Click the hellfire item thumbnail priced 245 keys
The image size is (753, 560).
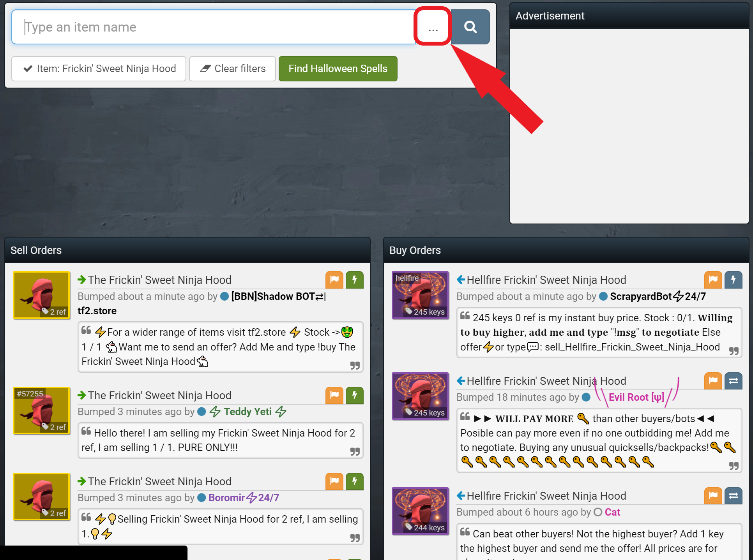coord(420,295)
